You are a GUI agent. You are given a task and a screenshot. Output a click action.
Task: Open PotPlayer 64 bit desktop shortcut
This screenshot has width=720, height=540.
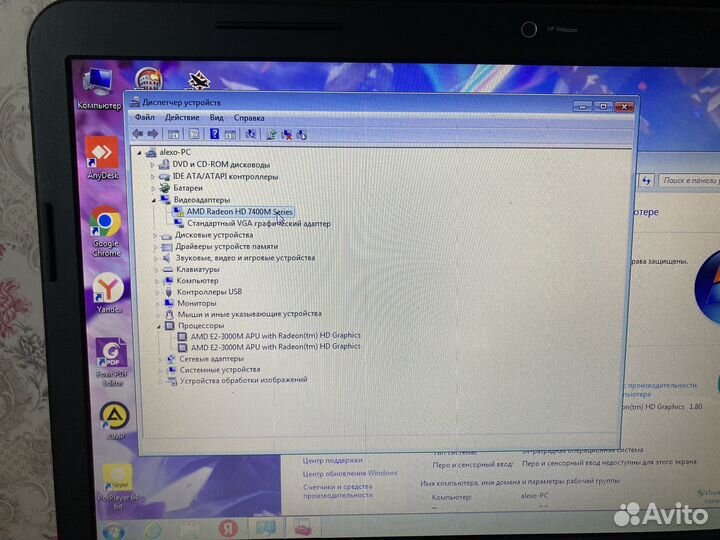(118, 487)
